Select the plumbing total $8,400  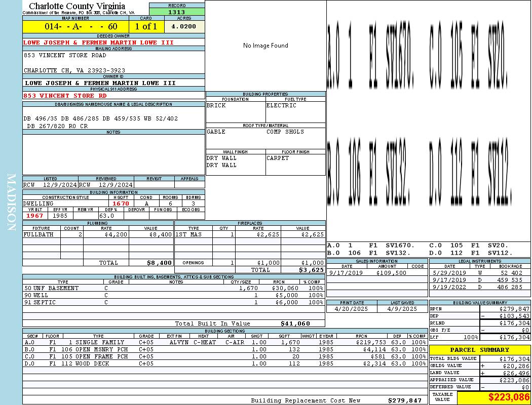click(159, 263)
